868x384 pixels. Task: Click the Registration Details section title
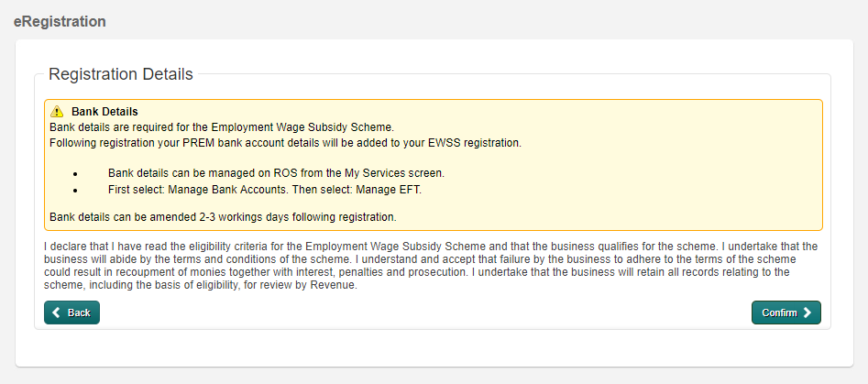pos(120,74)
